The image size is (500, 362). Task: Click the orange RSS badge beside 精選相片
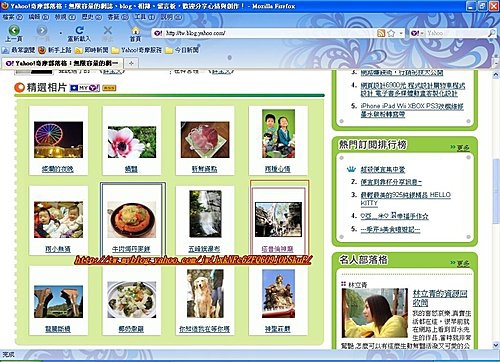pos(109,88)
